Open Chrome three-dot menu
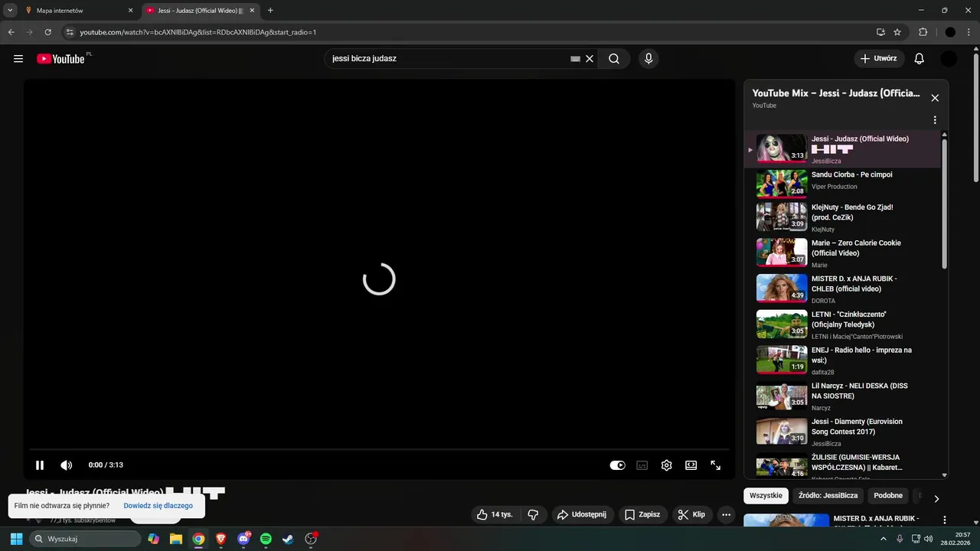Image resolution: width=980 pixels, height=551 pixels. click(x=969, y=32)
